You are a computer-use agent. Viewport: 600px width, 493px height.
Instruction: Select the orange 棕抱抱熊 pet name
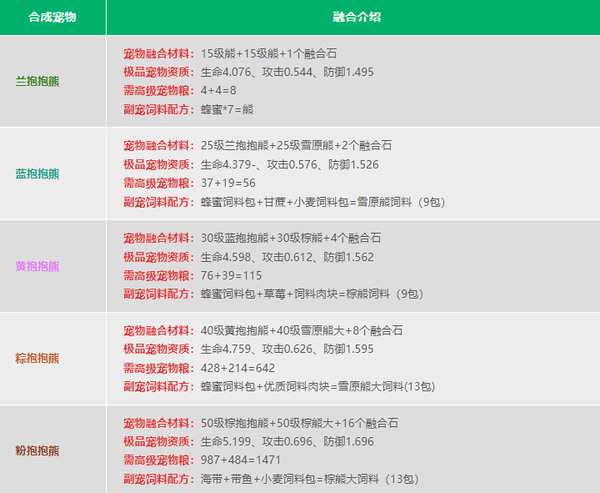pyautogui.click(x=38, y=358)
